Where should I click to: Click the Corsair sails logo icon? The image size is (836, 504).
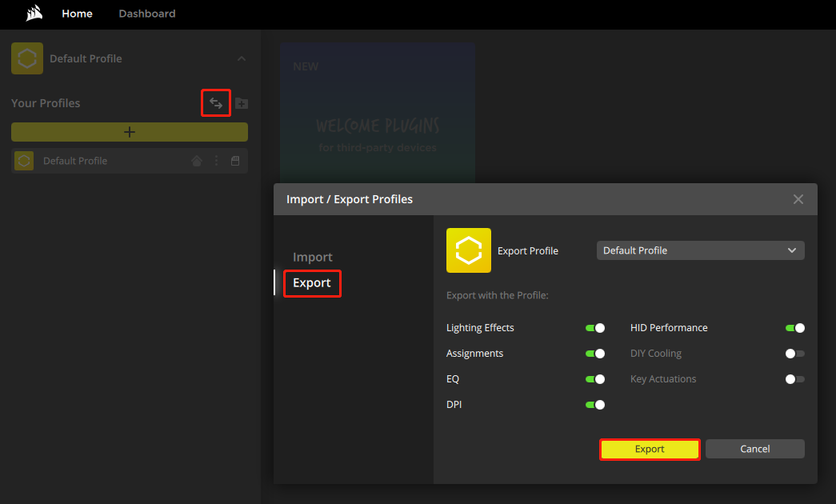coord(34,14)
